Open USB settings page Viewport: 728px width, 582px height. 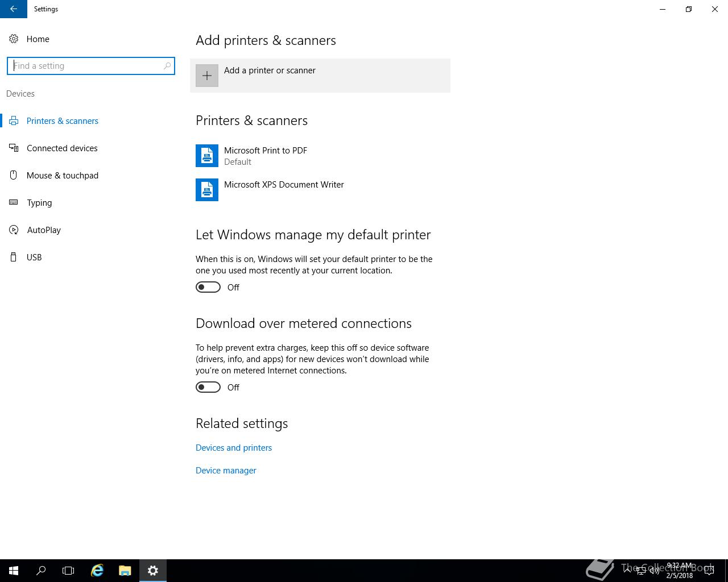click(34, 257)
